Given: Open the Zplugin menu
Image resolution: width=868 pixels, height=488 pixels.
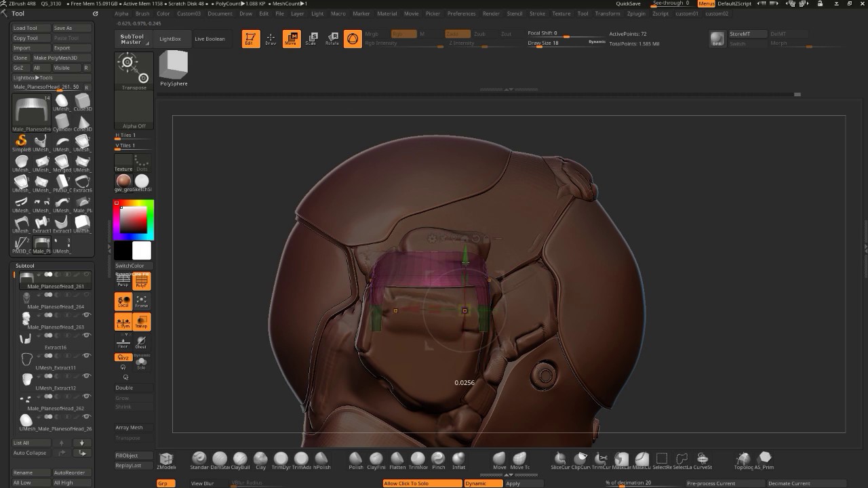Looking at the screenshot, I should click(x=636, y=14).
